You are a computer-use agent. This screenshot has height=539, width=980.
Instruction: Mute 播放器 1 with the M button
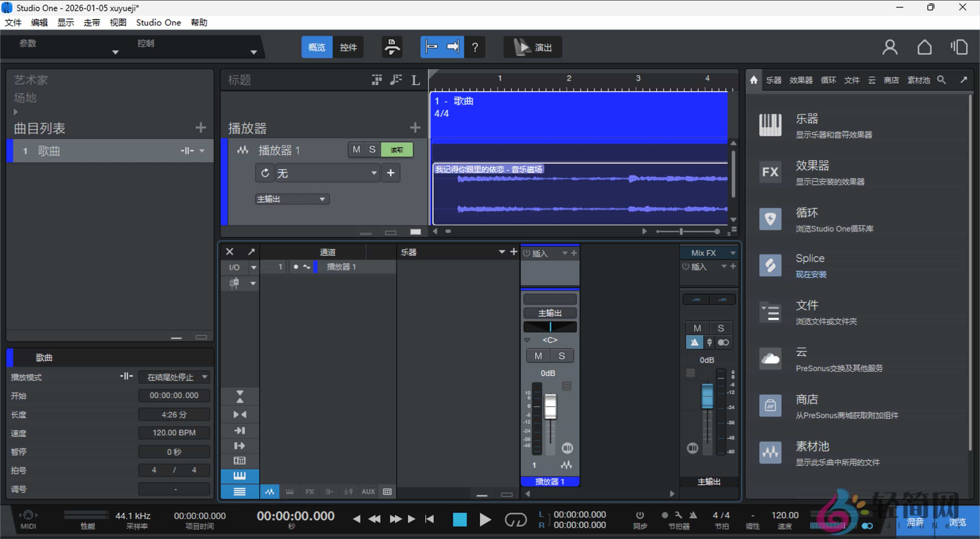(x=356, y=149)
